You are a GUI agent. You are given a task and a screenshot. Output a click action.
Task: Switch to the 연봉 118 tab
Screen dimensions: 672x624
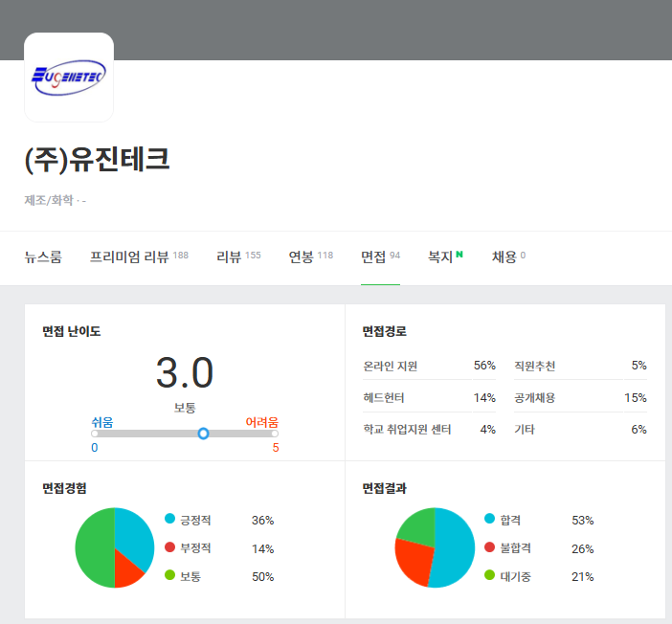[311, 256]
